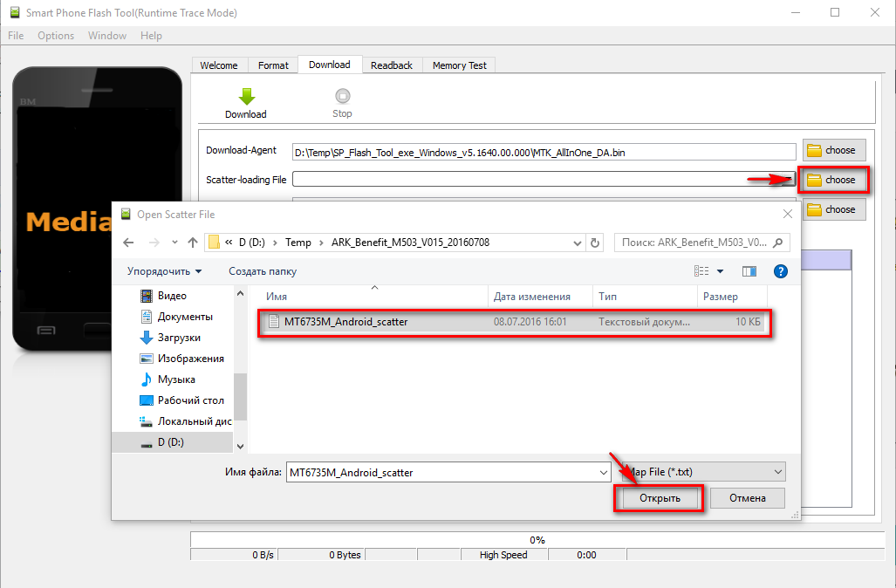Refresh the folder path in dialog
The width and height of the screenshot is (896, 588).
pos(595,243)
